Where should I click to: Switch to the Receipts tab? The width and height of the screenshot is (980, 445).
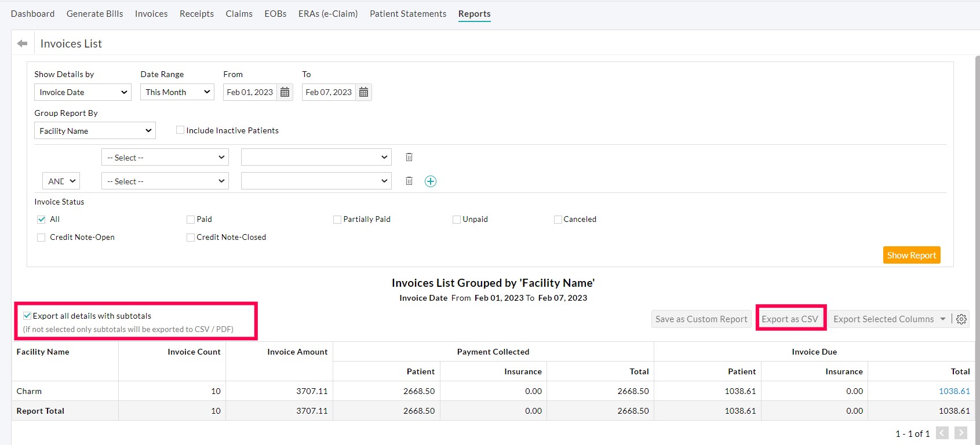(x=196, y=14)
